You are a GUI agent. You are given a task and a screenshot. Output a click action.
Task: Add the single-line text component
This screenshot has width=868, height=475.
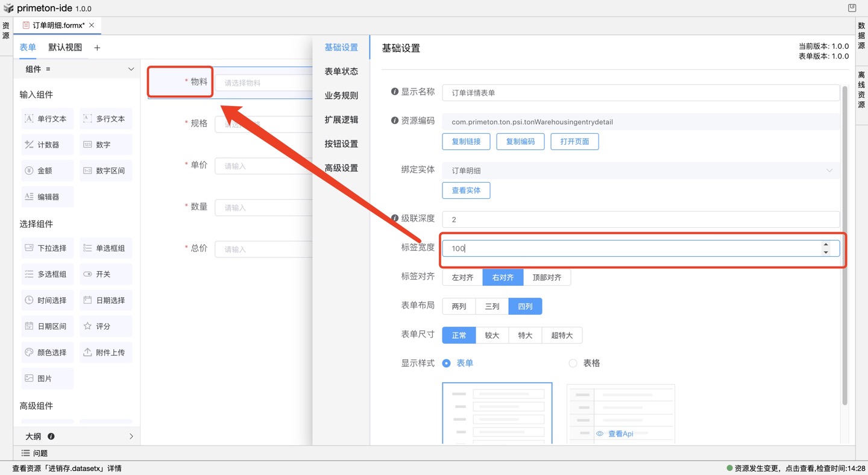click(46, 119)
